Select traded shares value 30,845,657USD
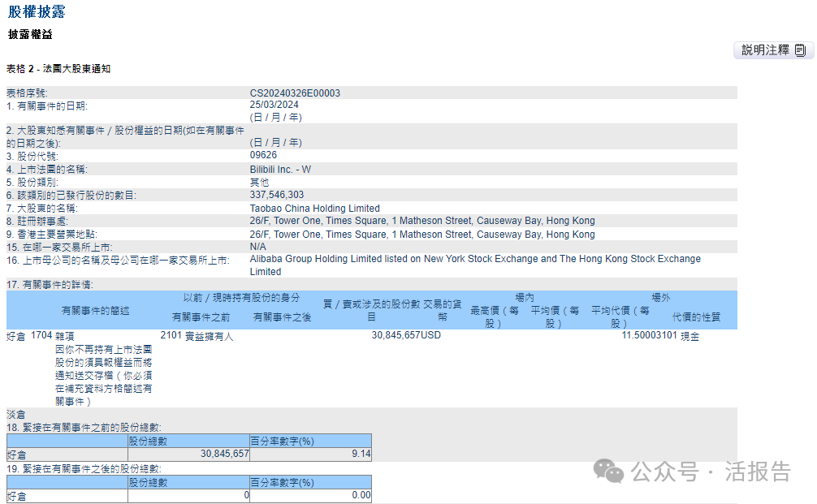This screenshot has height=504, width=817. point(406,335)
